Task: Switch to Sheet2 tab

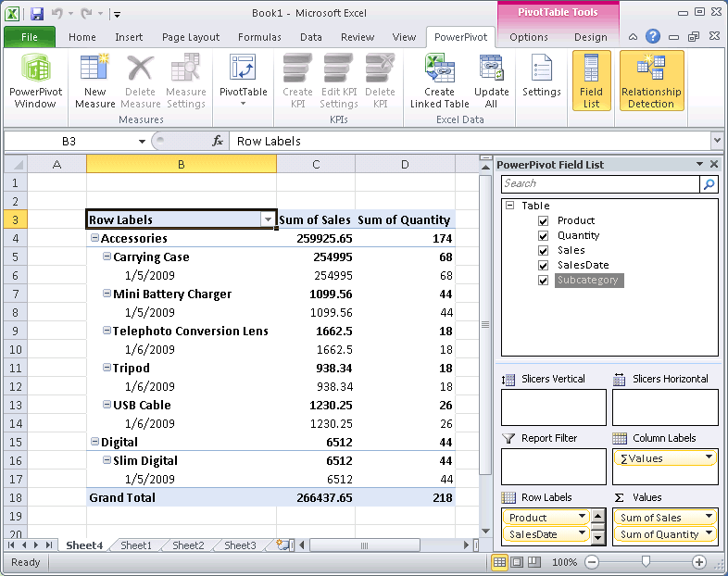Action: coord(188,545)
